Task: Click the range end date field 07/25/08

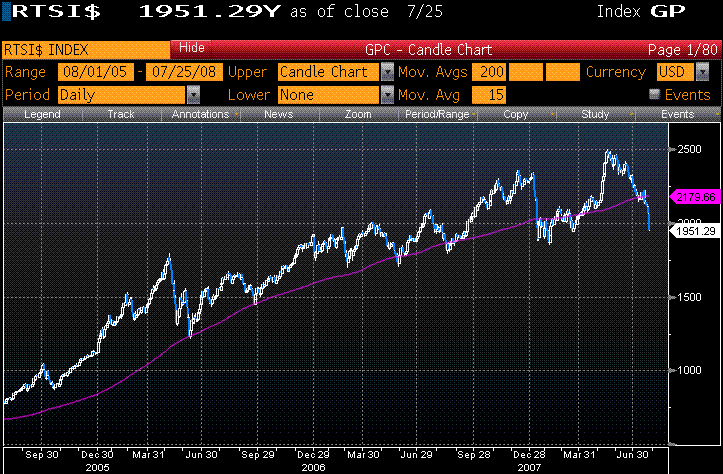Action: coord(184,72)
